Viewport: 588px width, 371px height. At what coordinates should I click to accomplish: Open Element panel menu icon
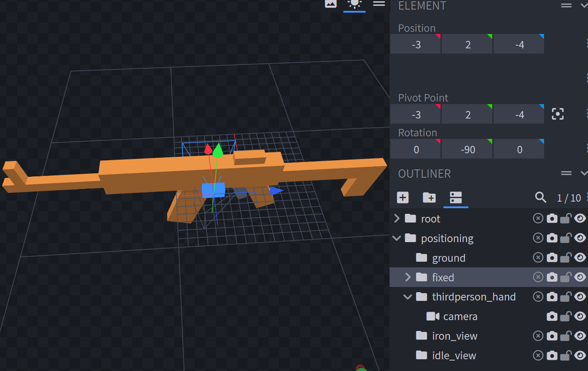566,6
